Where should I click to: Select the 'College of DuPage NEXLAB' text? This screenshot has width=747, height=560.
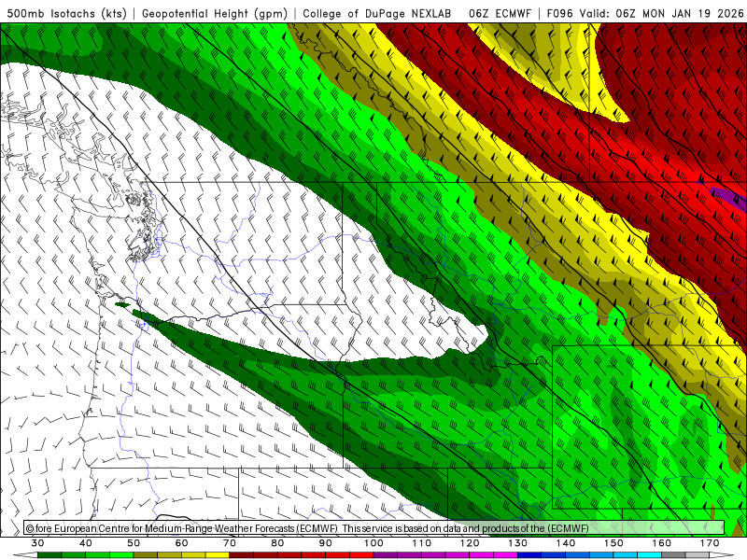point(377,13)
